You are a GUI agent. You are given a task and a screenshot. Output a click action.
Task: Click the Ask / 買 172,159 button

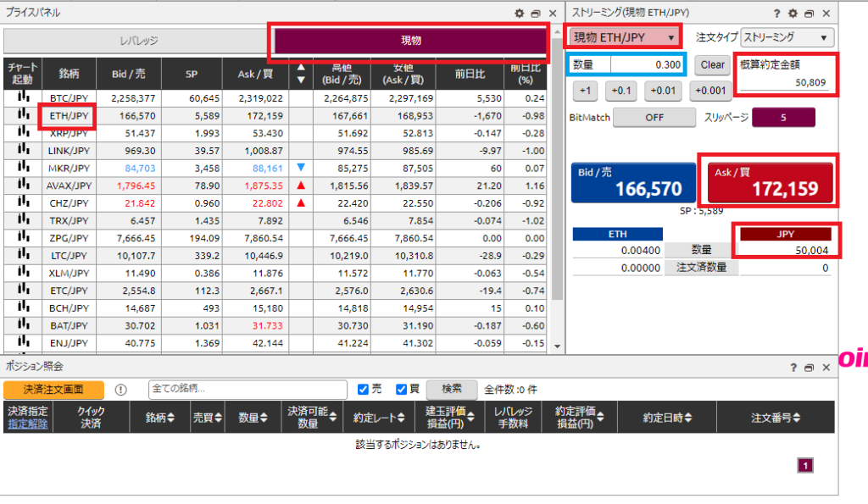click(x=770, y=180)
